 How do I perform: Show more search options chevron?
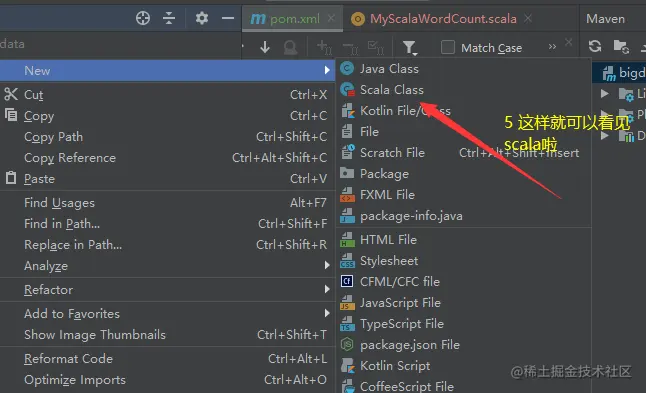[x=552, y=47]
